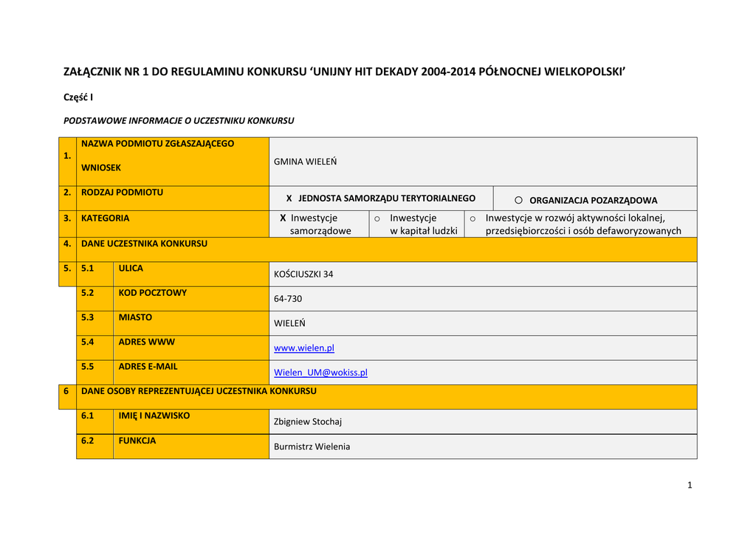Click the KOŚCIUSZKI 34 street field
The height and width of the screenshot is (535, 756).
(x=303, y=274)
